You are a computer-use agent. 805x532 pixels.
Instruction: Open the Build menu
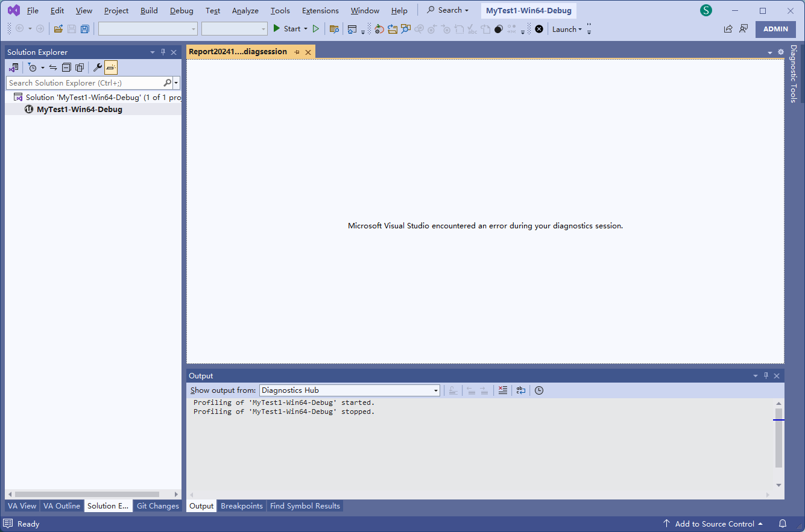coord(149,11)
